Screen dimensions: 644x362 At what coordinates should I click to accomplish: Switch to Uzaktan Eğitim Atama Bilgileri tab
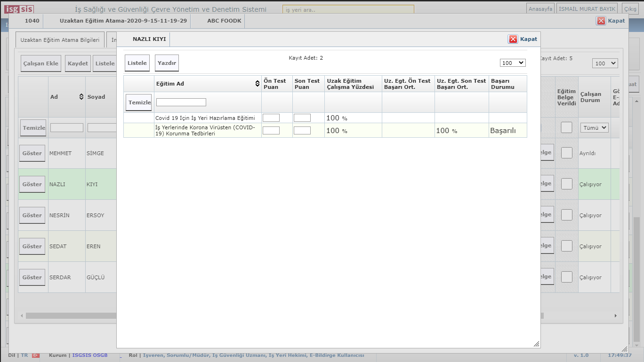click(60, 40)
